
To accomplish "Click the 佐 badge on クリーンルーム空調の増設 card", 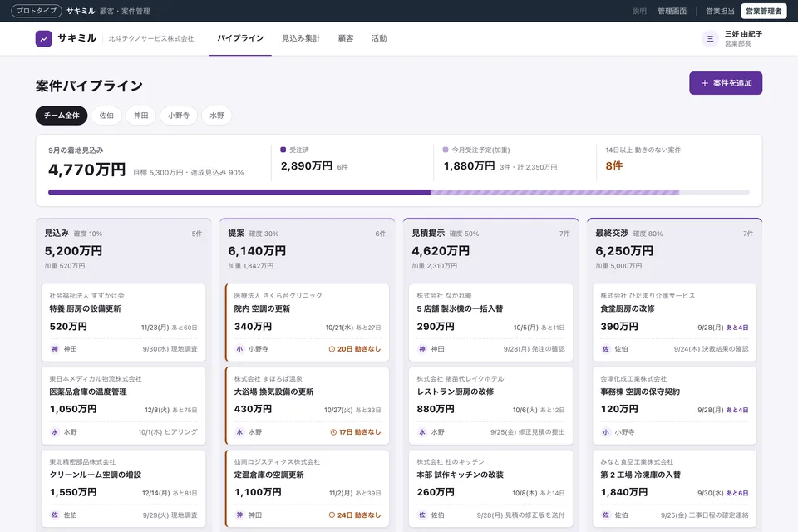I will (55, 515).
